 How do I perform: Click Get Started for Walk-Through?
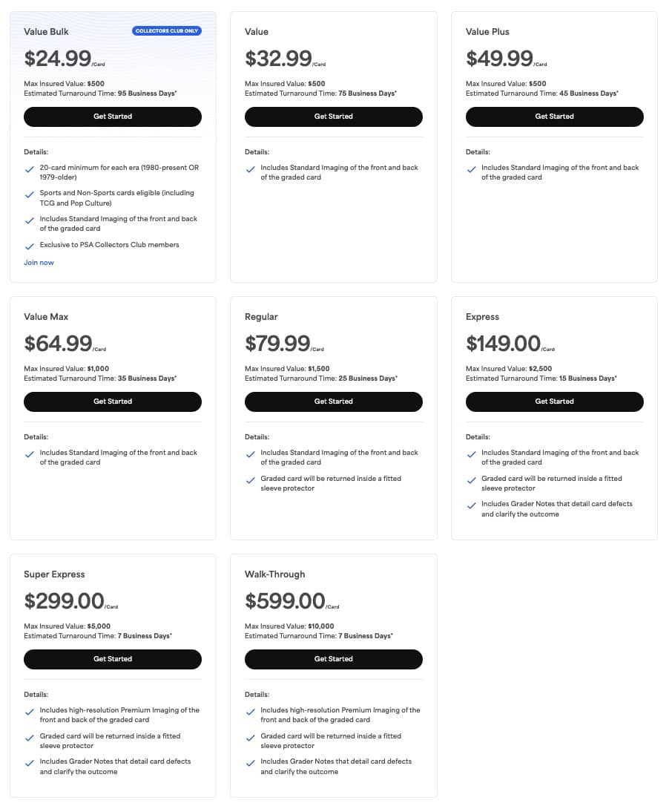coord(334,659)
